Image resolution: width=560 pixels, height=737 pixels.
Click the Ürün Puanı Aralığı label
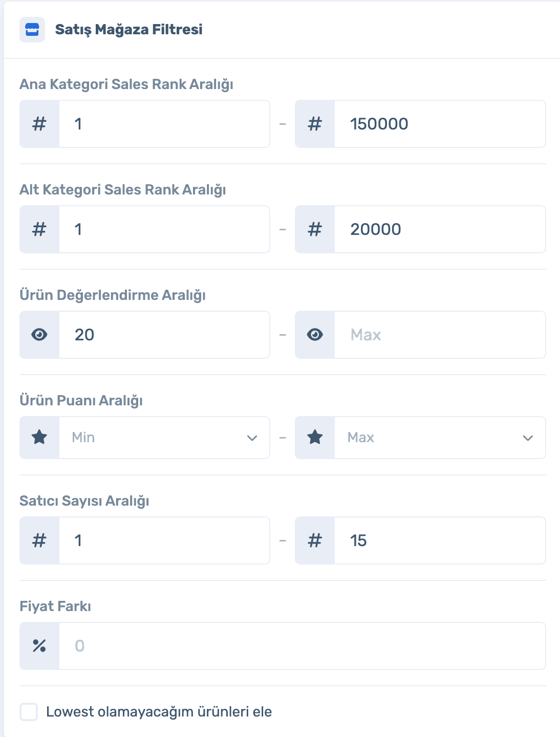click(x=81, y=401)
